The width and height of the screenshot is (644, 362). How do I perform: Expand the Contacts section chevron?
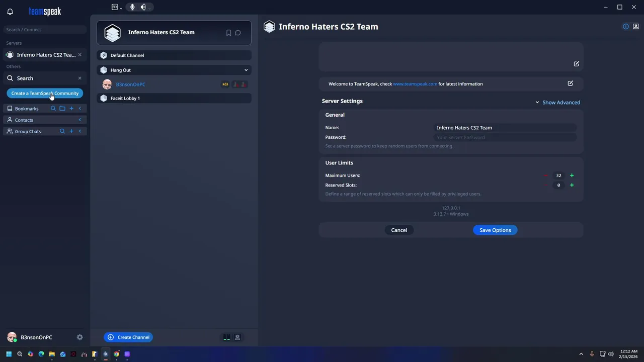(x=79, y=120)
